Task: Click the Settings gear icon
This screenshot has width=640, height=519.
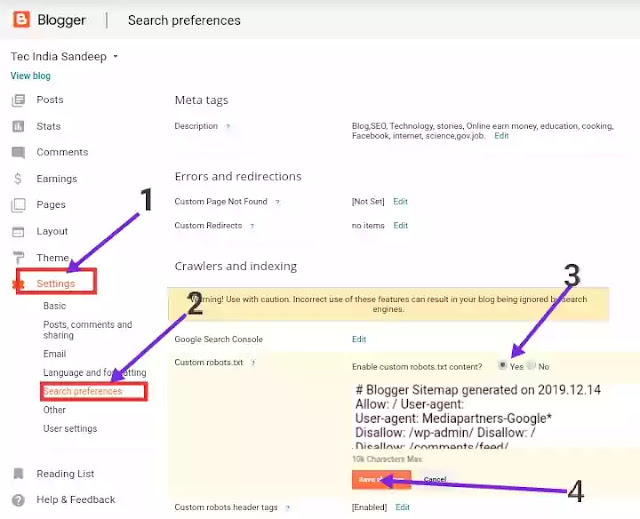Action: tap(18, 284)
